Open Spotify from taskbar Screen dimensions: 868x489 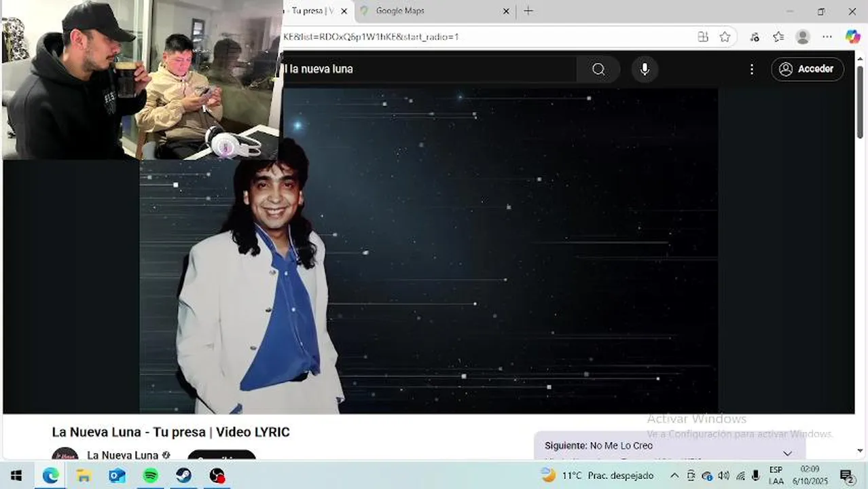pyautogui.click(x=150, y=475)
